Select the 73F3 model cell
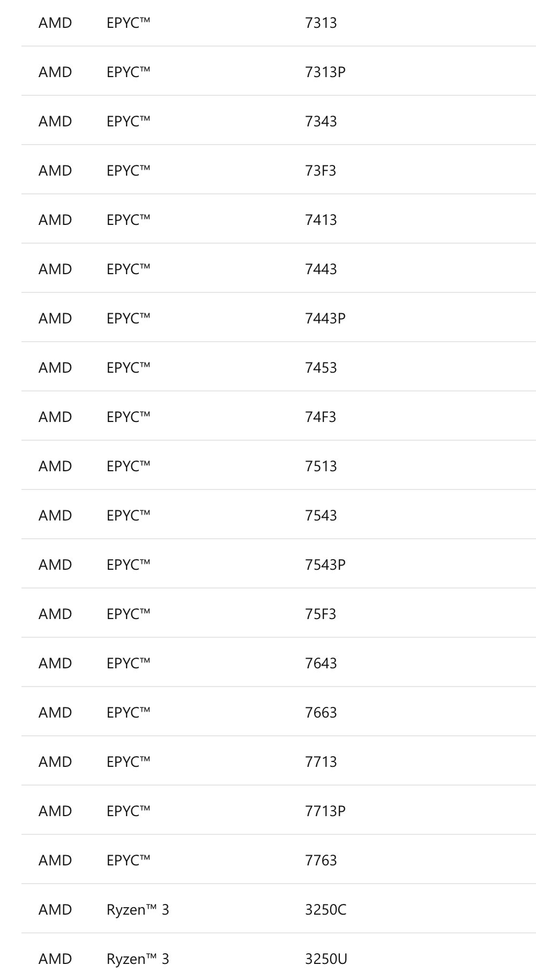This screenshot has width=536, height=980. pos(320,171)
